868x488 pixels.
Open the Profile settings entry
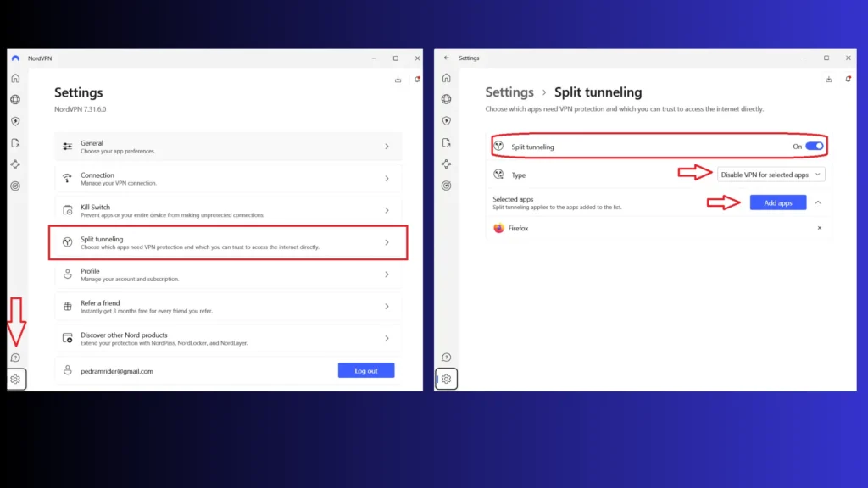(x=228, y=274)
